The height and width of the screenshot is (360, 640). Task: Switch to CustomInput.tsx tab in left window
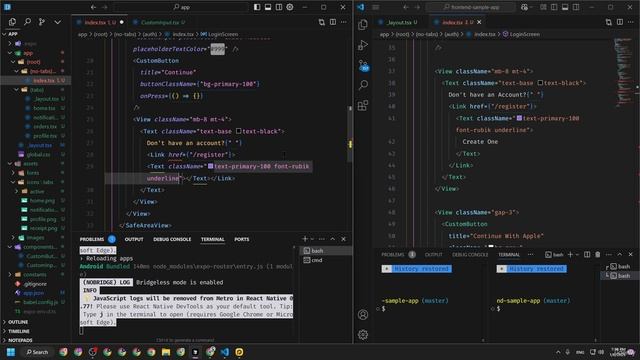pos(159,22)
